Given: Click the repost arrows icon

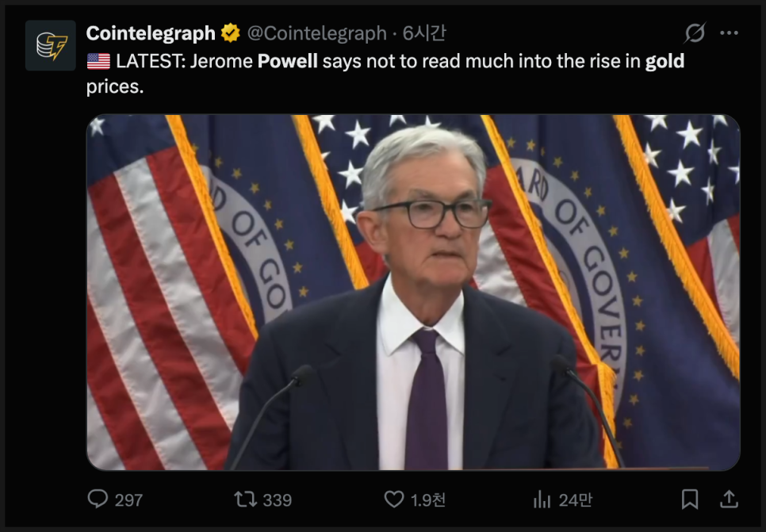Looking at the screenshot, I should (245, 499).
